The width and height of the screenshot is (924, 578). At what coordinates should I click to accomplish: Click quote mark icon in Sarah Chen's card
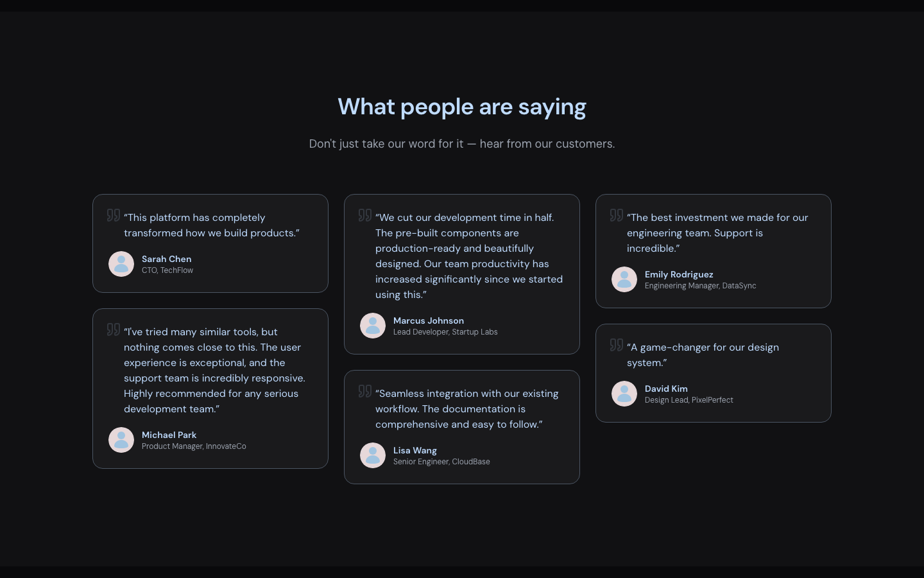(x=114, y=215)
